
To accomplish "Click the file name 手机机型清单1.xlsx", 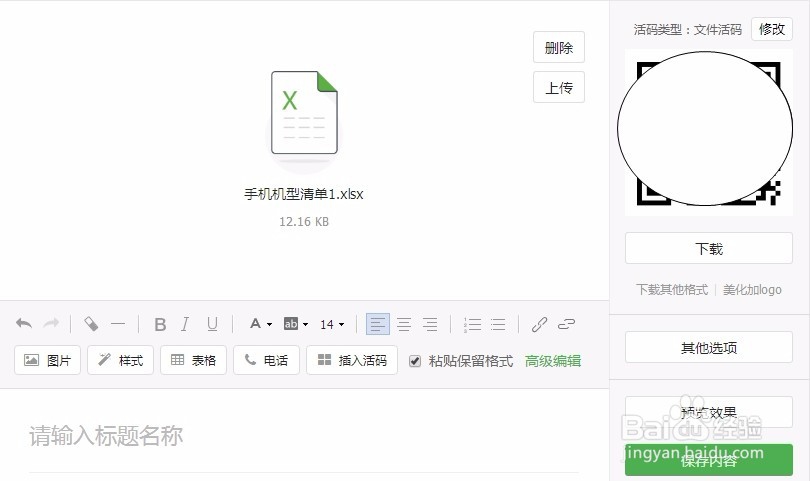I will (x=304, y=194).
